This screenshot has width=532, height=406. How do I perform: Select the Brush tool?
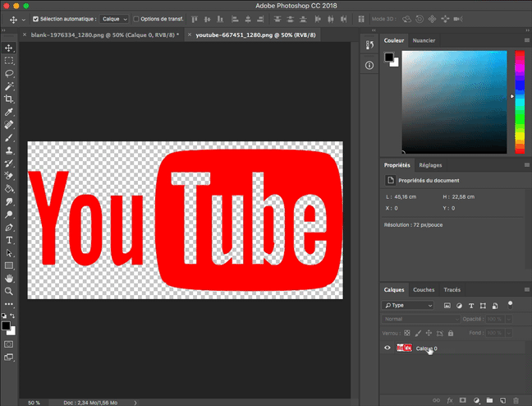tap(9, 137)
